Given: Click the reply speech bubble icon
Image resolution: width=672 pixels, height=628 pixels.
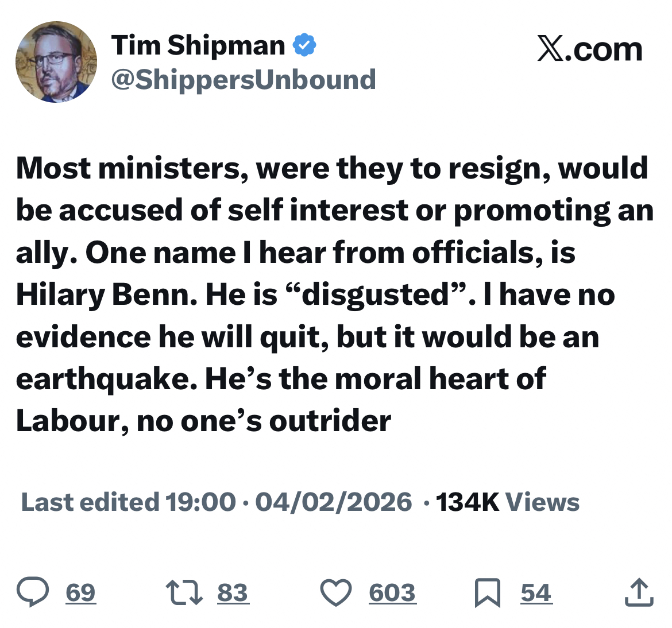Looking at the screenshot, I should (33, 592).
